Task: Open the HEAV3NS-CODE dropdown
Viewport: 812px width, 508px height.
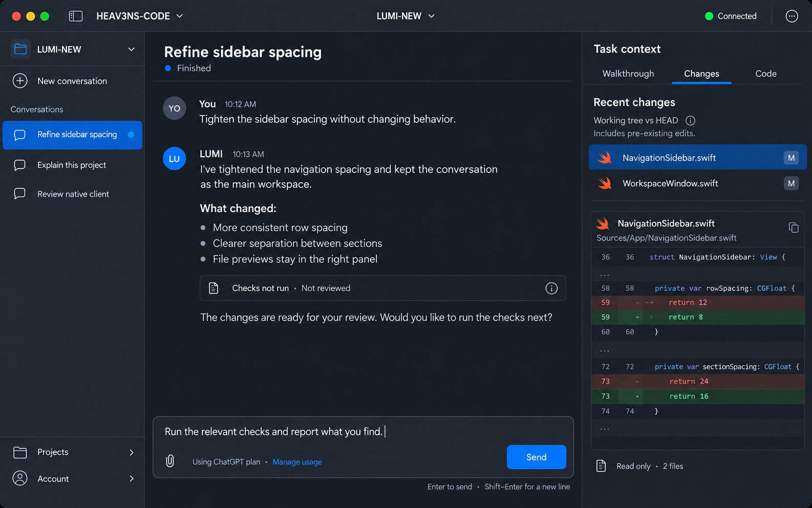Action: point(140,16)
